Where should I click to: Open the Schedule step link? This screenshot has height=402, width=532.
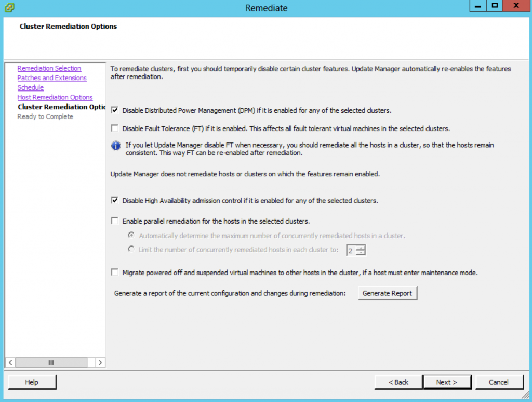(x=31, y=87)
